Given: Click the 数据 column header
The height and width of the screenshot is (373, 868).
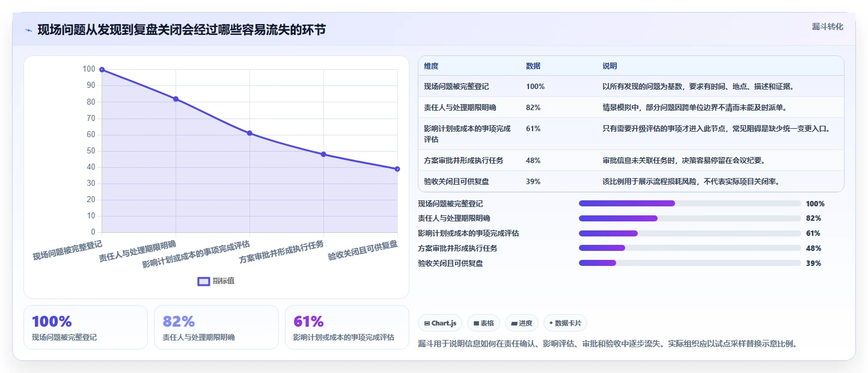Looking at the screenshot, I should (533, 66).
